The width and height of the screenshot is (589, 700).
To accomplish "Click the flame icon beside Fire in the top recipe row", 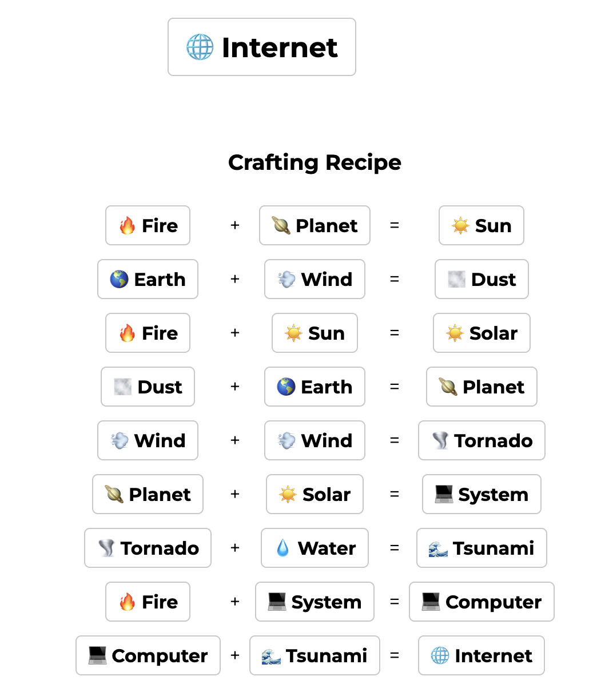I will click(127, 225).
